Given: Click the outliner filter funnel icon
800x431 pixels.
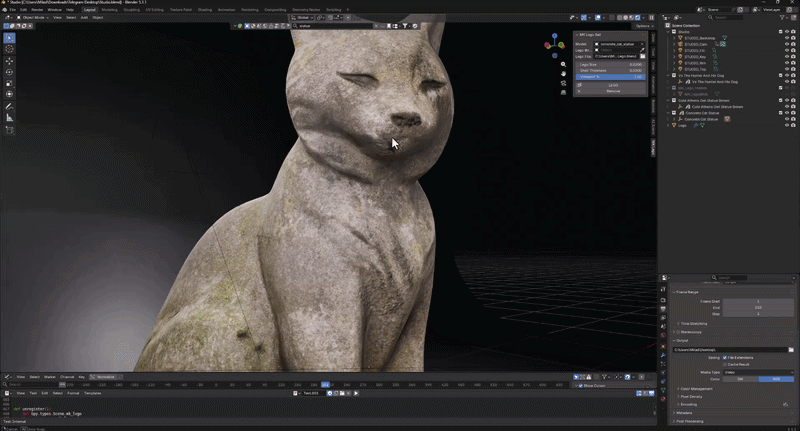Looking at the screenshot, I should 783,17.
